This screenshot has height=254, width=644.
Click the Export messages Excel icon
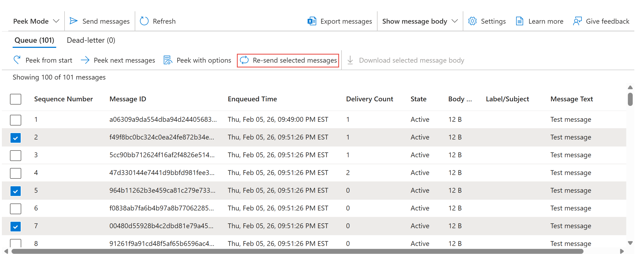click(x=312, y=21)
